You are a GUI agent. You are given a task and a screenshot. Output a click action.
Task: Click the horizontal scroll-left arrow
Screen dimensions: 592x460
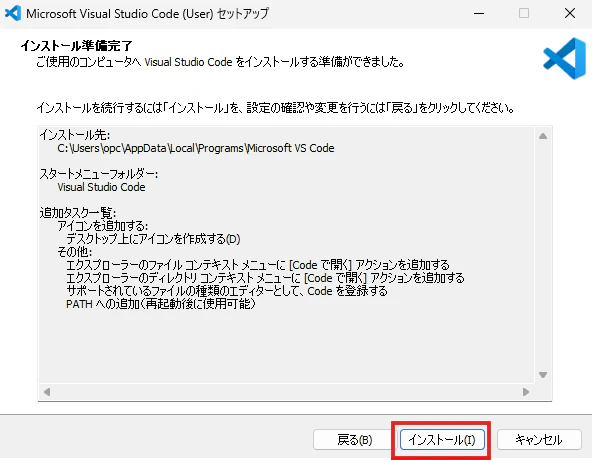pyautogui.click(x=47, y=392)
